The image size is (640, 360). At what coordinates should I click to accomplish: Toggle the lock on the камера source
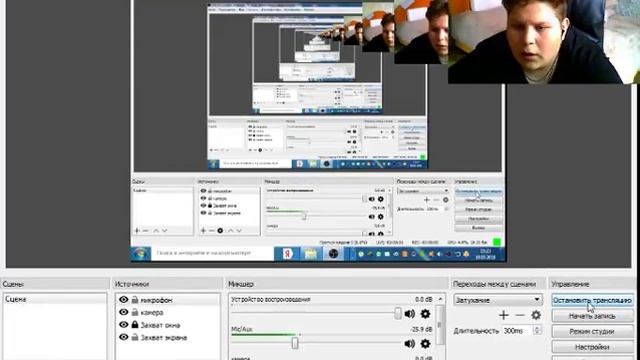point(135,312)
